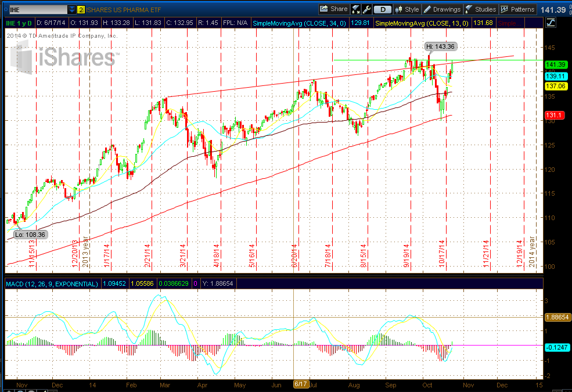The width and height of the screenshot is (572, 392).
Task: Click the 2014 year divider label
Action: pos(532,252)
